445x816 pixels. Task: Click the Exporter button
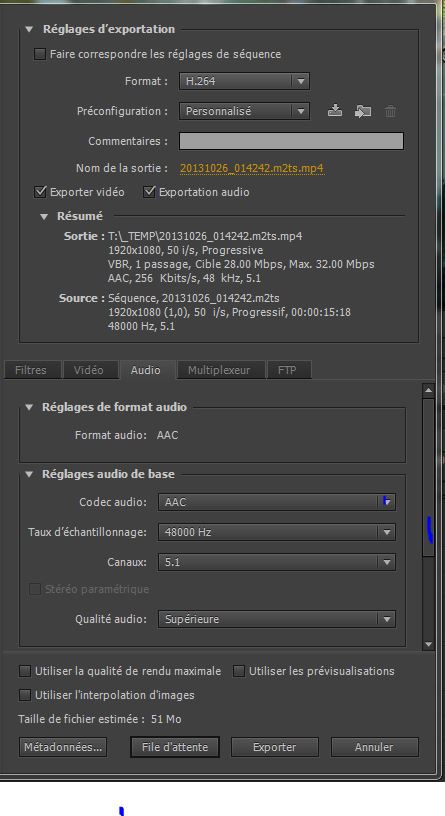[x=274, y=747]
